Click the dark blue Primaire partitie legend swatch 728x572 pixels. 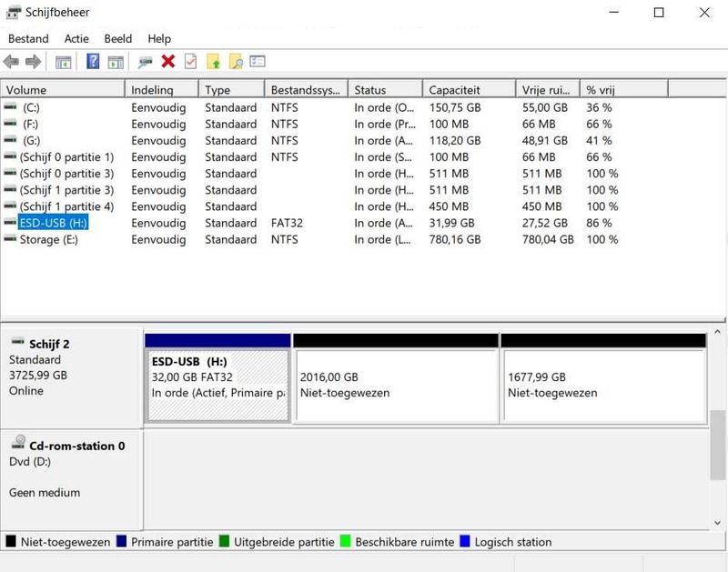coord(121,541)
